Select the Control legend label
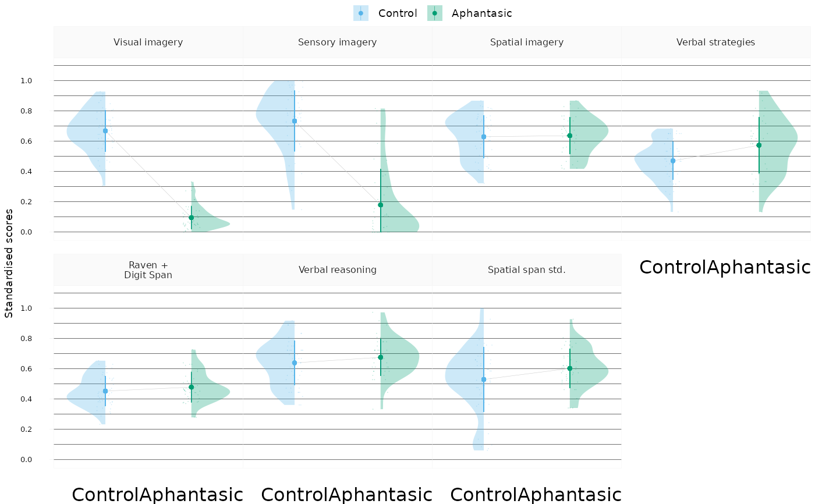The height and width of the screenshot is (504, 815). coord(398,13)
